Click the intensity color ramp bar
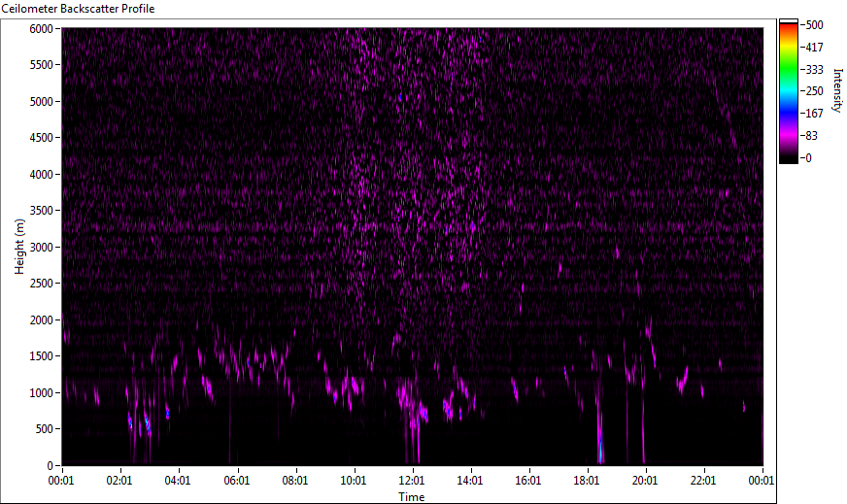 pos(788,91)
